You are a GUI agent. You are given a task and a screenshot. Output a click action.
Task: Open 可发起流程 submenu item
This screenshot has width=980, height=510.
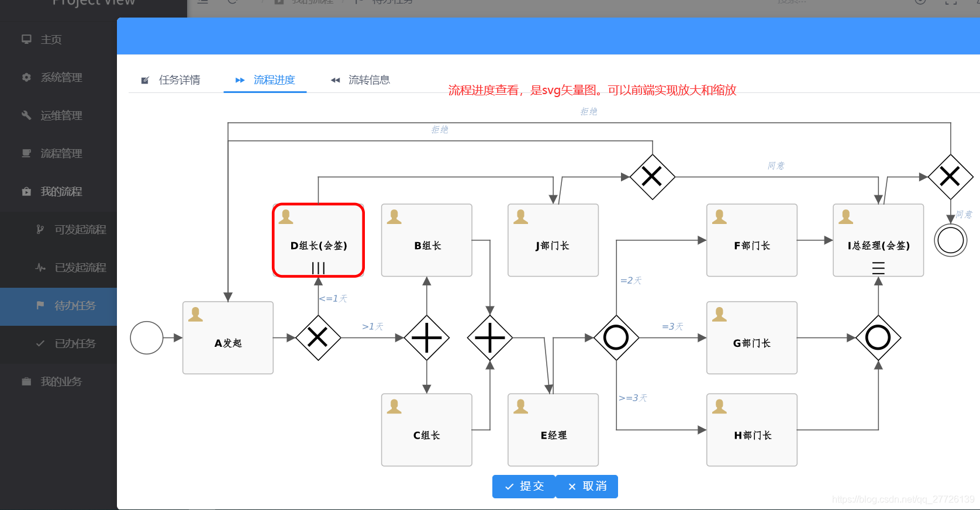click(x=58, y=229)
